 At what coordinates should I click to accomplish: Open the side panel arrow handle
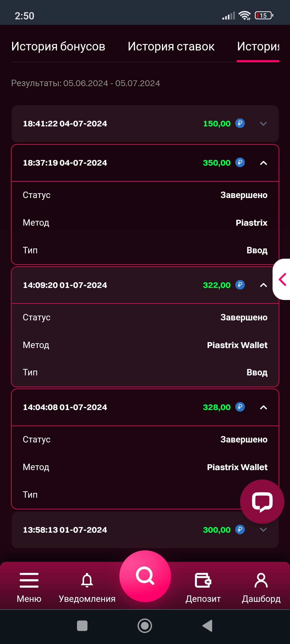click(282, 279)
